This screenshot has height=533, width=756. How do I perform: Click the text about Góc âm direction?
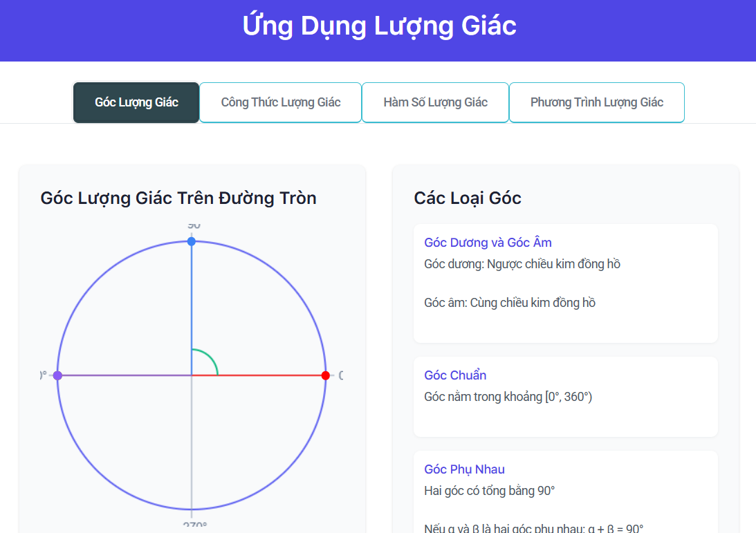pyautogui.click(x=510, y=303)
